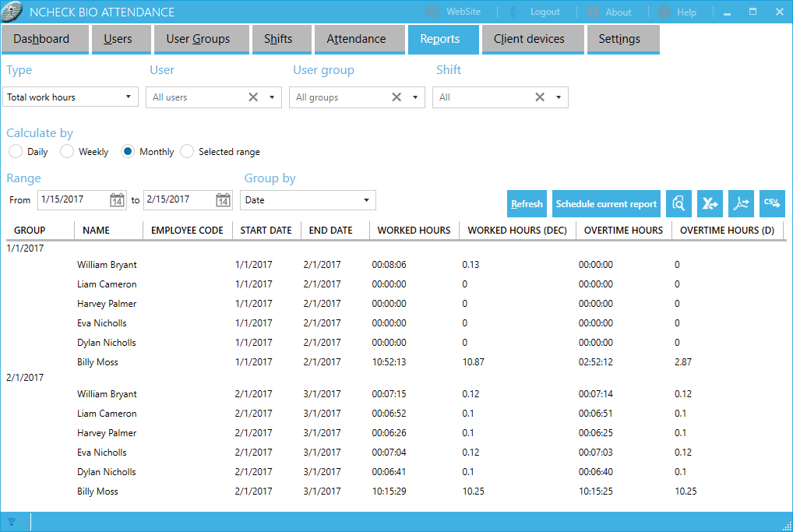This screenshot has width=793, height=532.
Task: Open calendar picker for From date
Action: [x=117, y=200]
